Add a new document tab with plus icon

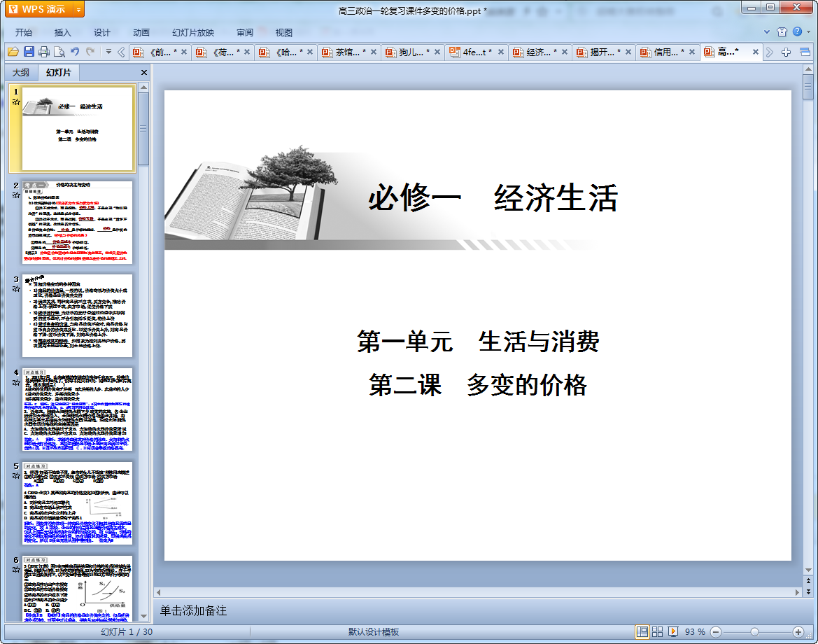tap(786, 52)
